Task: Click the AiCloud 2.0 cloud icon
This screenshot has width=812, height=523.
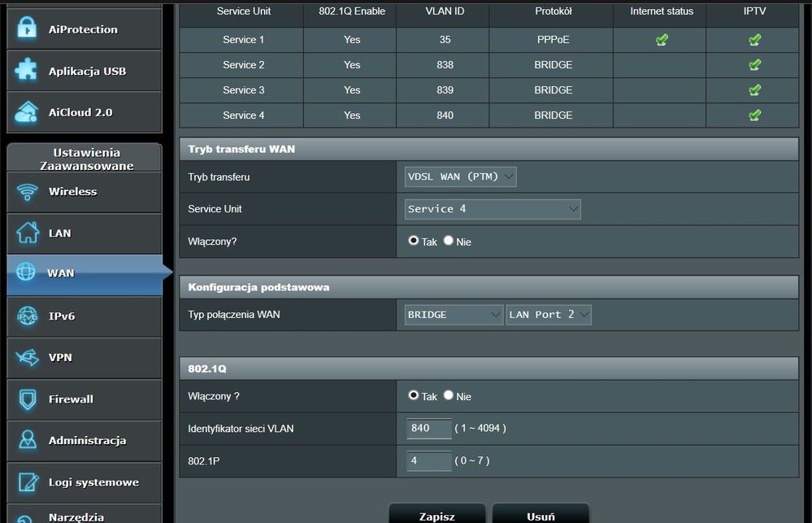Action: coord(26,112)
